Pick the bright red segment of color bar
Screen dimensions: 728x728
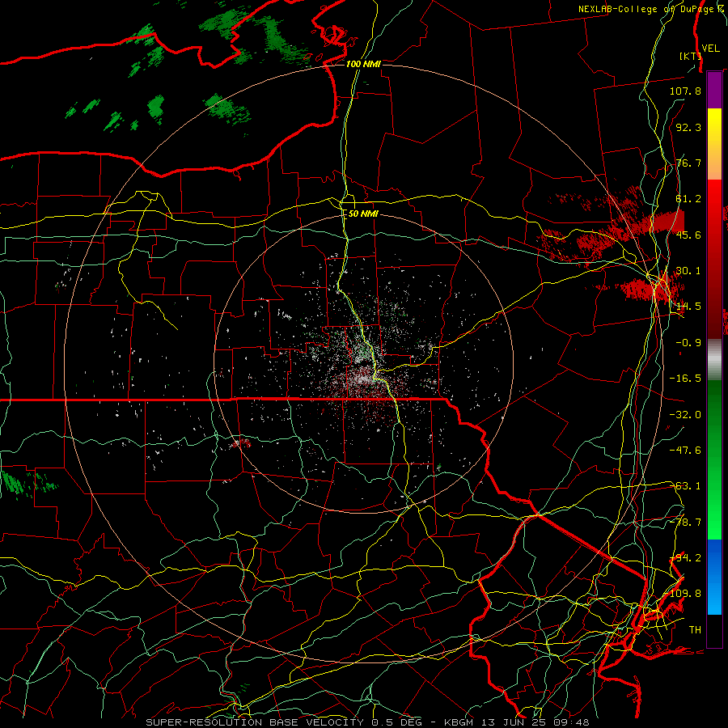[x=714, y=200]
